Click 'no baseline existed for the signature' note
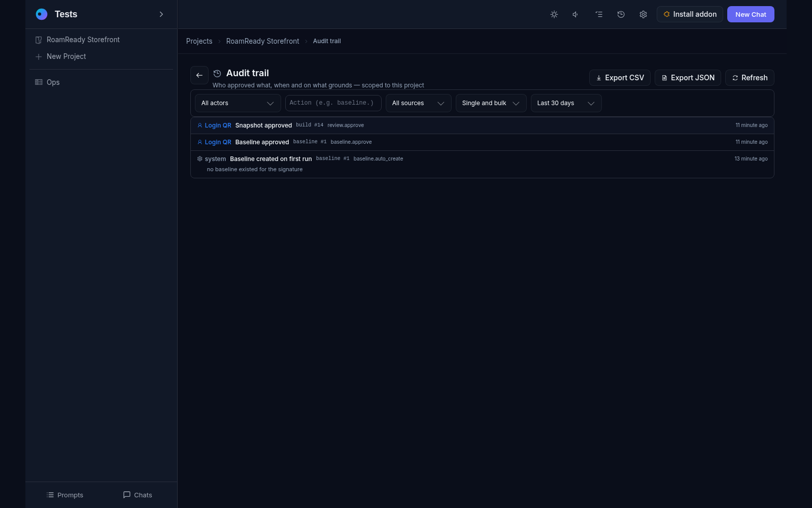The image size is (812, 508). pos(255,170)
